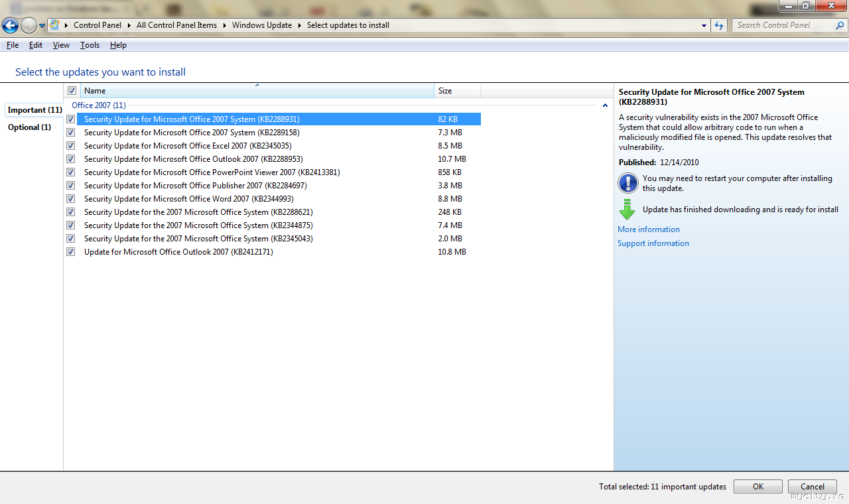This screenshot has width=849, height=504.
Task: Select the update row labeled KB2345043
Action: click(x=279, y=239)
